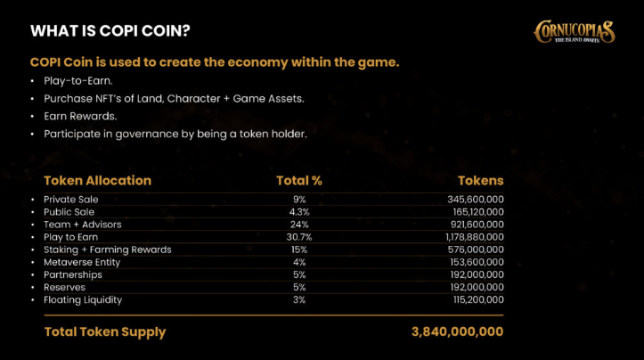Select the 'Public Sale' row label
The height and width of the screenshot is (360, 644).
69,212
